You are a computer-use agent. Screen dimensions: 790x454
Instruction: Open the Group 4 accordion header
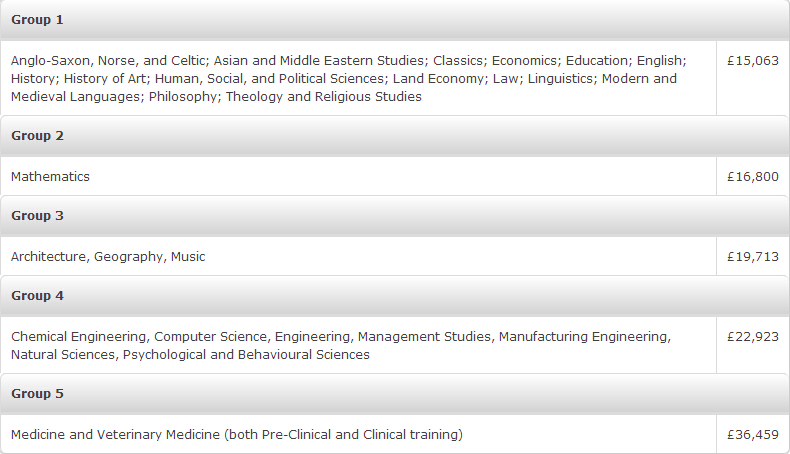click(395, 296)
